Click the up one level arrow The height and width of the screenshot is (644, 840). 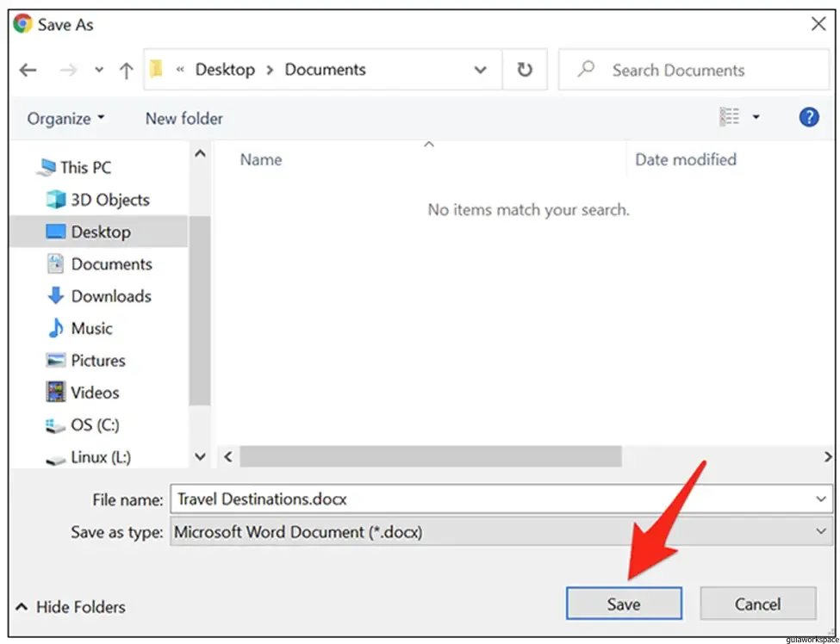(126, 71)
